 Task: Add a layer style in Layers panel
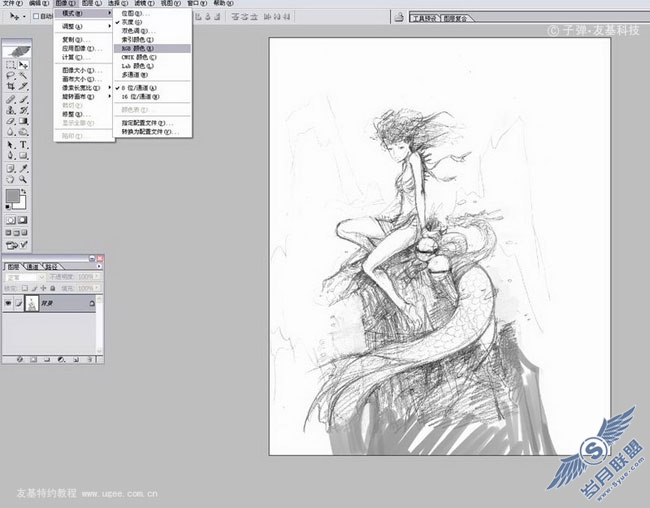[19, 360]
